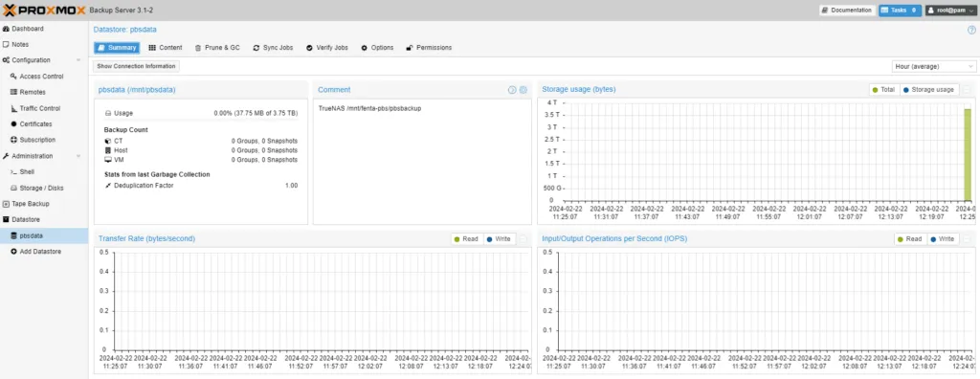Open the Permissions tab
980x379 pixels.
click(429, 48)
